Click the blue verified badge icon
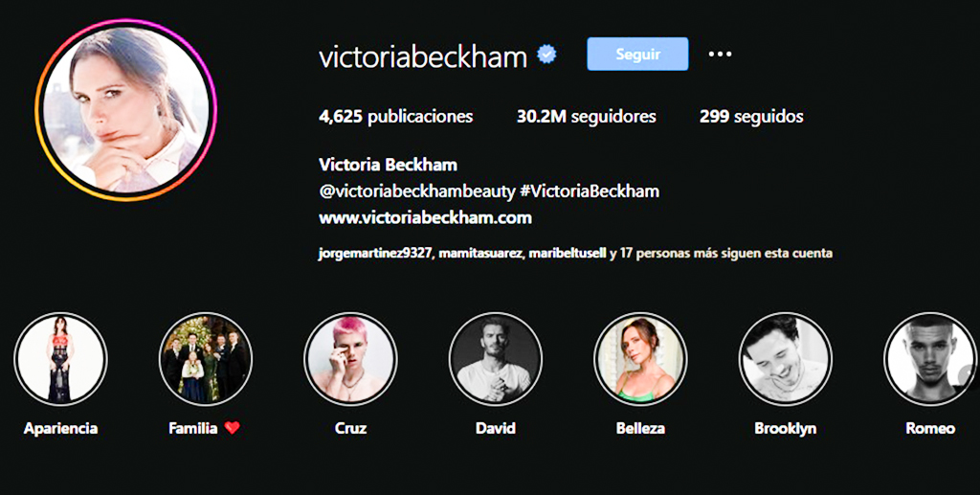This screenshot has height=495, width=980. (x=546, y=55)
